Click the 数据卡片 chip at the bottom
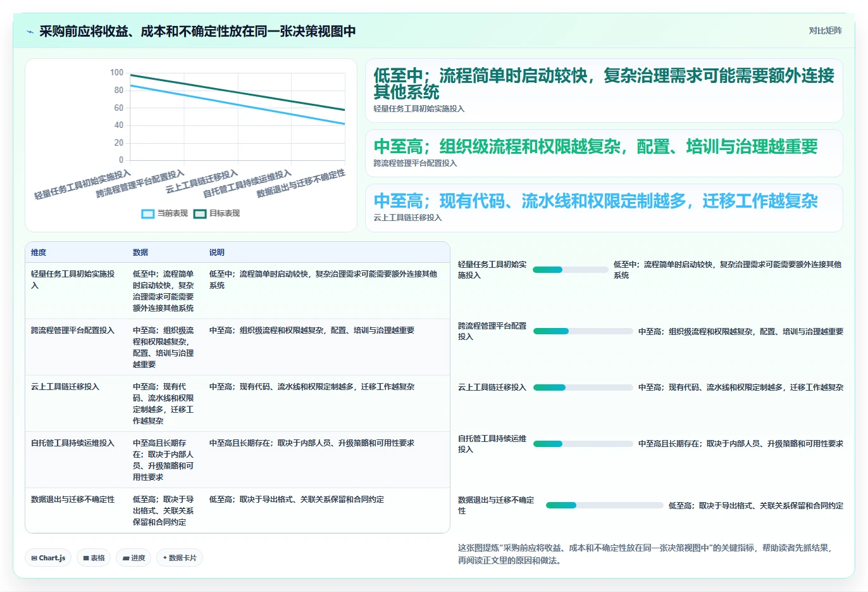This screenshot has height=592, width=868. coord(180,558)
